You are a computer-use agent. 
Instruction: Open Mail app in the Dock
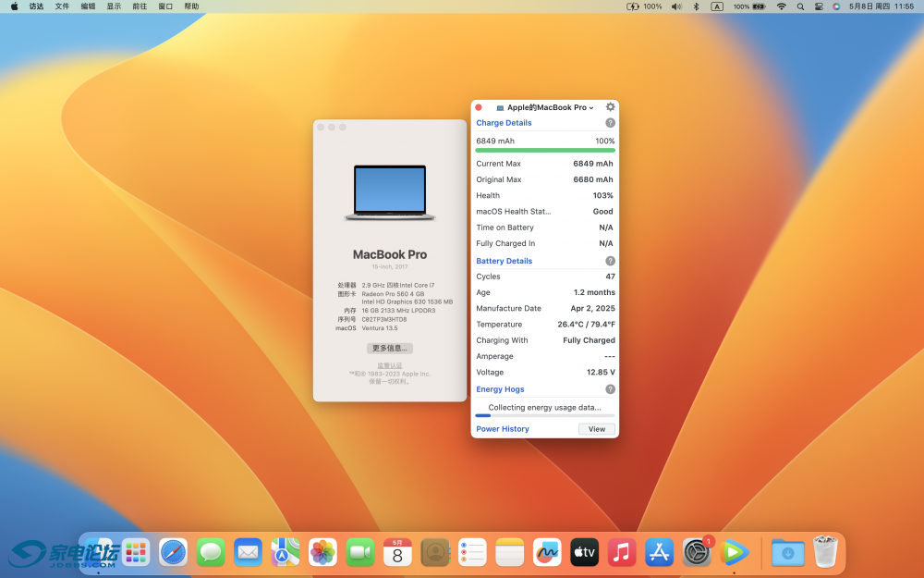[x=248, y=553]
